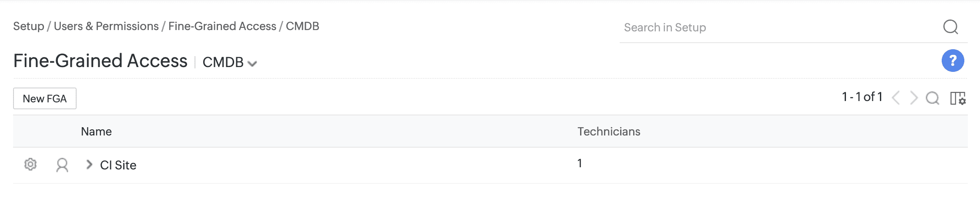This screenshot has height=223, width=980.
Task: Click the Search in Setup magnifier icon
Action: 950,27
